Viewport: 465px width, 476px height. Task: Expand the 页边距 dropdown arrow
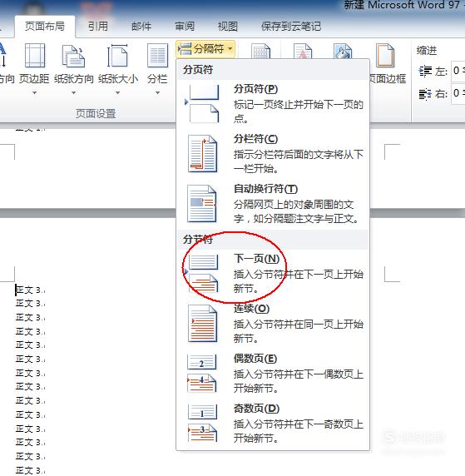tap(35, 92)
